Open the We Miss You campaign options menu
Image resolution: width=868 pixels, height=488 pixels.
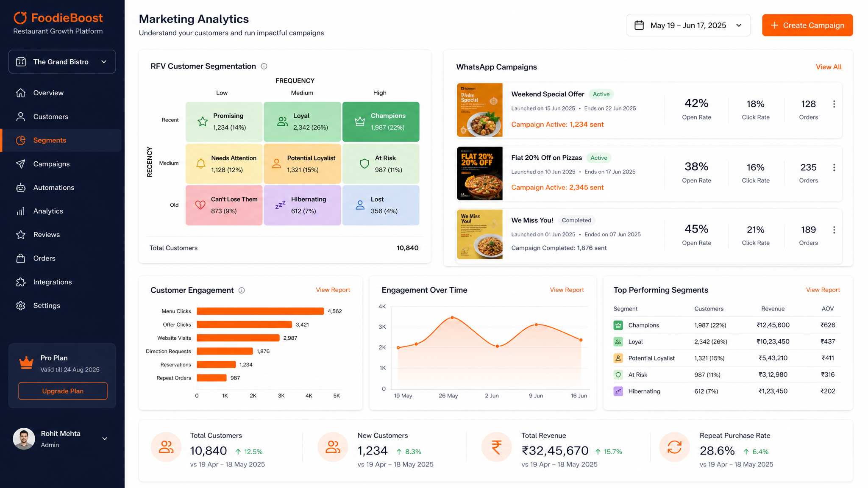(x=834, y=230)
